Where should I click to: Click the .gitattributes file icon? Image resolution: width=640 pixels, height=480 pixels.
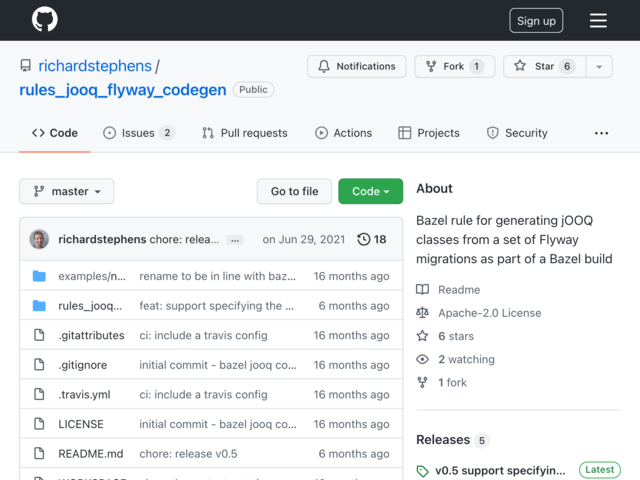pyautogui.click(x=39, y=335)
